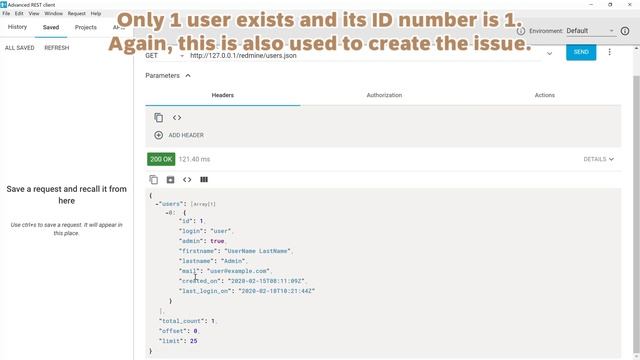The width and height of the screenshot is (640, 360).
Task: Open the View menu
Action: click(x=34, y=13)
